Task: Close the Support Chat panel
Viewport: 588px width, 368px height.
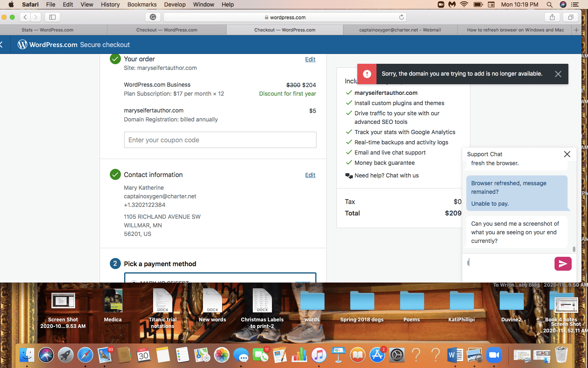Action: click(567, 154)
